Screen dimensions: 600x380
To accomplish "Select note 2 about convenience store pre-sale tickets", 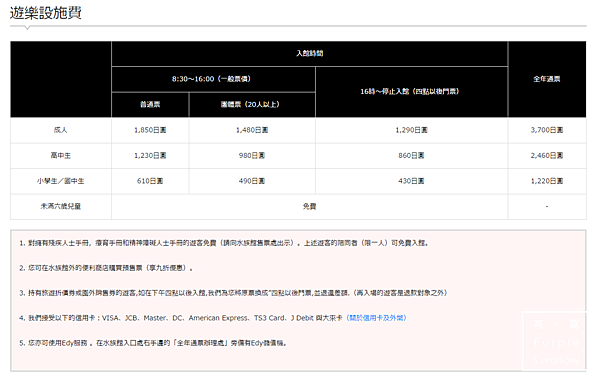I will tap(106, 268).
